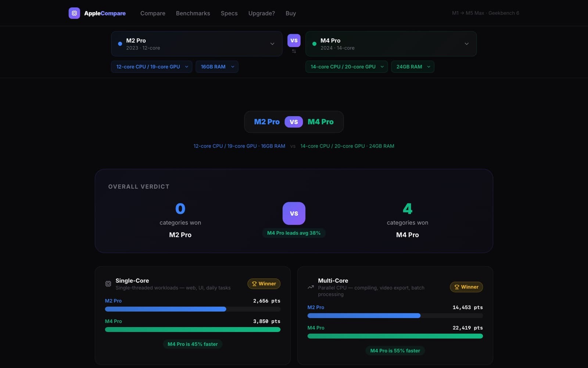This screenshot has width=588, height=368.
Task: Click the trophy icon in Single-Core Winner badge
Action: tap(254, 284)
